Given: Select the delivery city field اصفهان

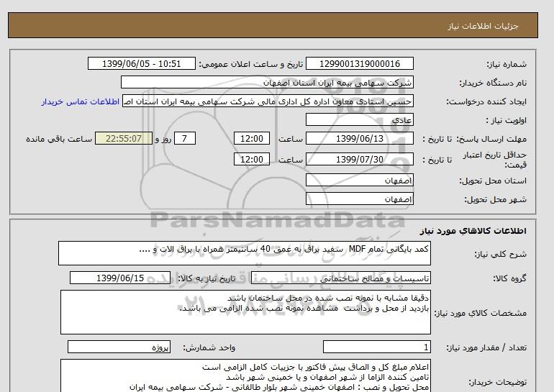Looking at the screenshot, I should (359, 199).
